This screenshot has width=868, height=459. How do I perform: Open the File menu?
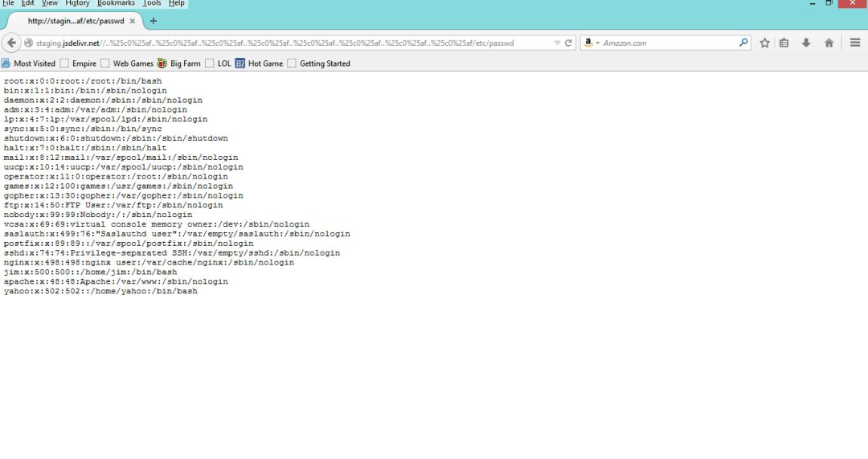click(8, 3)
